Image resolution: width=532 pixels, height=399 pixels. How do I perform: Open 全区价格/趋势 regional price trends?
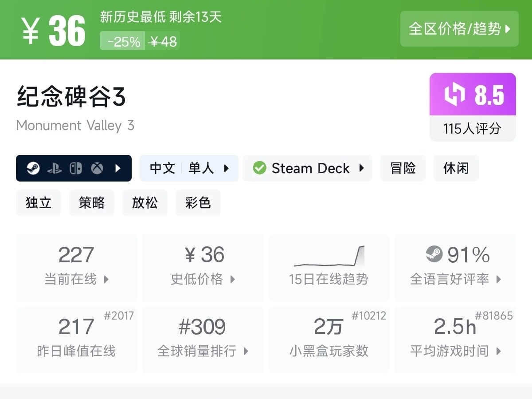(459, 29)
